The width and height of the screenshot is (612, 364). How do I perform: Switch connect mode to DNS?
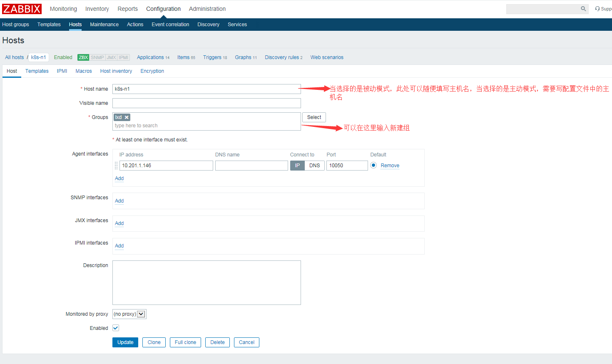point(315,166)
